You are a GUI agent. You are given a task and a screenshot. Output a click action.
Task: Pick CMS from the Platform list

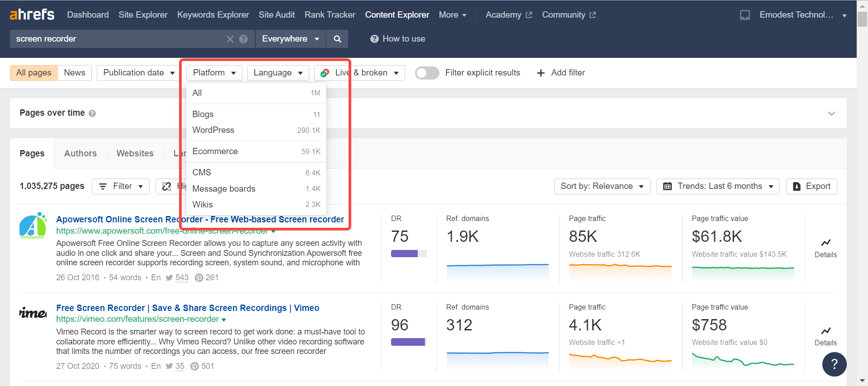pyautogui.click(x=256, y=173)
